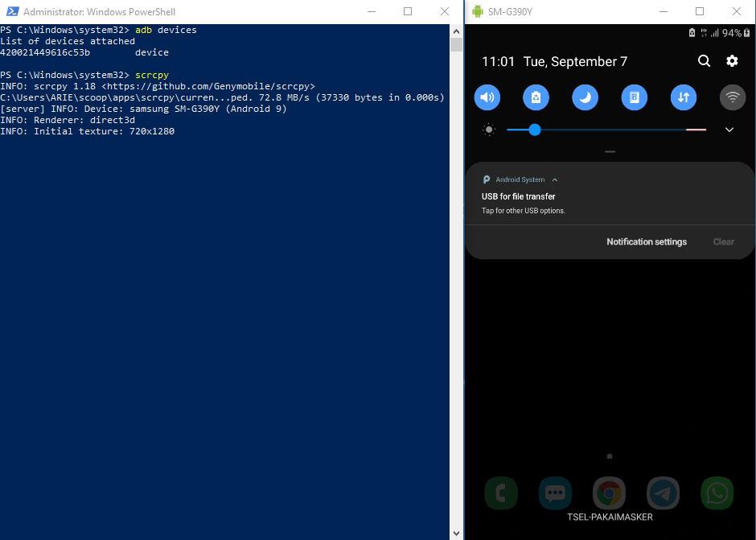Open phone settings gear icon
Image resolution: width=756 pixels, height=540 pixels.
click(x=732, y=61)
